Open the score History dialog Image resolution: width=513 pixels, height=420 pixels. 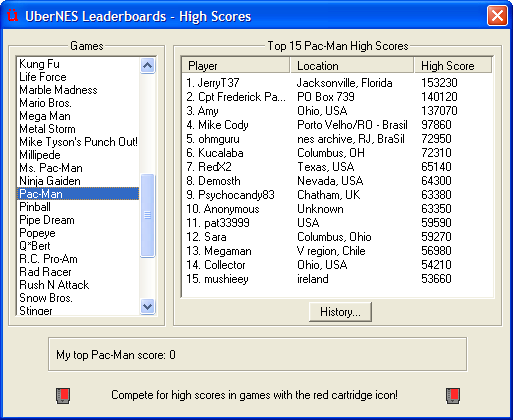pyautogui.click(x=340, y=312)
